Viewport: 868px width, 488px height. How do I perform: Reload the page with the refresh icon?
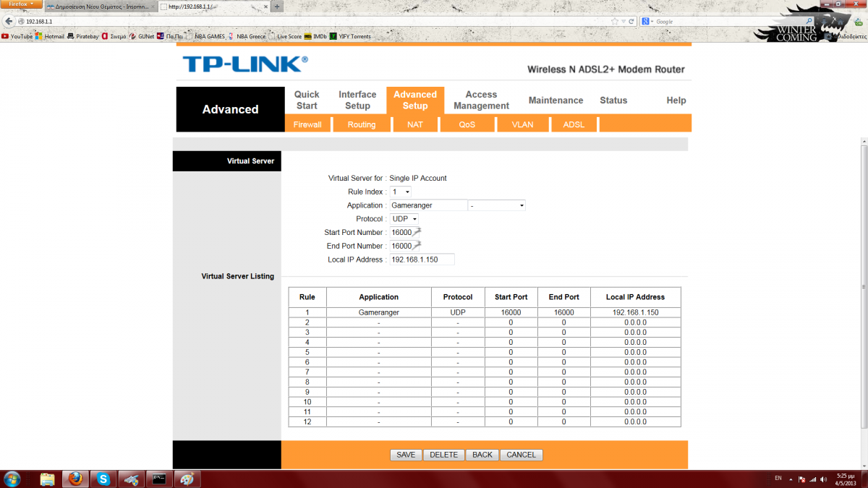[x=631, y=22]
